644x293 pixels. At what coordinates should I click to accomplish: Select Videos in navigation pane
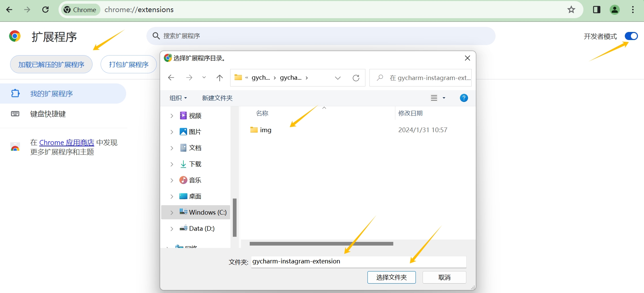[x=190, y=116]
